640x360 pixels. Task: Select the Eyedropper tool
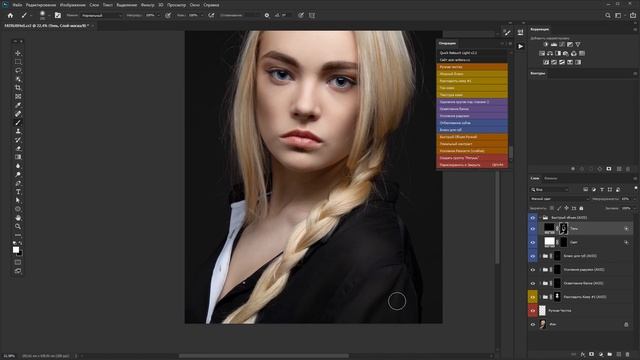[x=18, y=105]
